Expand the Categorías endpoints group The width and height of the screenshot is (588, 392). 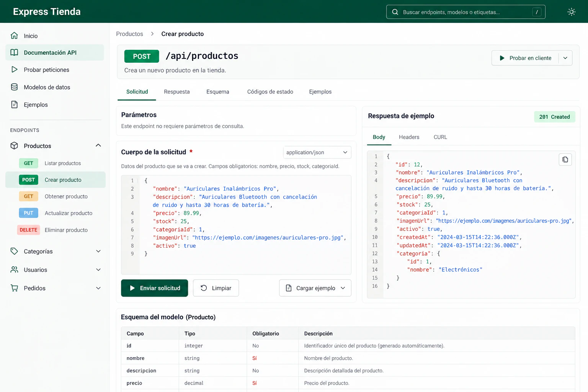tap(98, 251)
